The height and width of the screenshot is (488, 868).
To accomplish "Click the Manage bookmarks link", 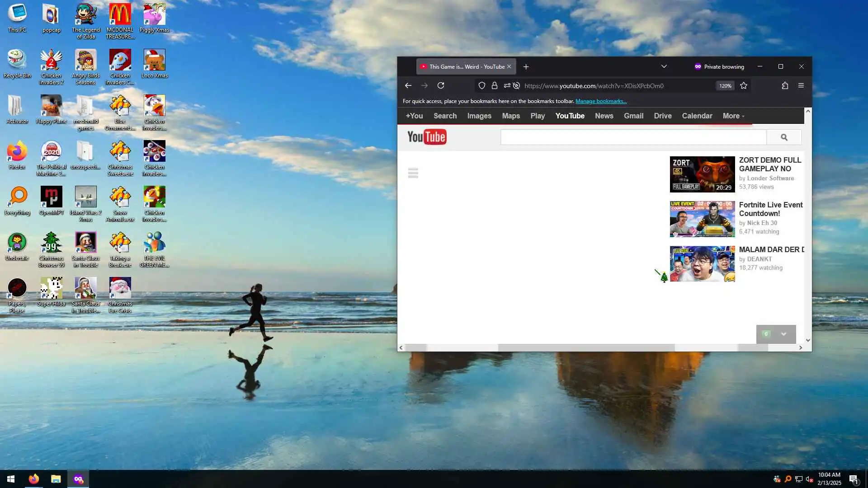I will [601, 101].
